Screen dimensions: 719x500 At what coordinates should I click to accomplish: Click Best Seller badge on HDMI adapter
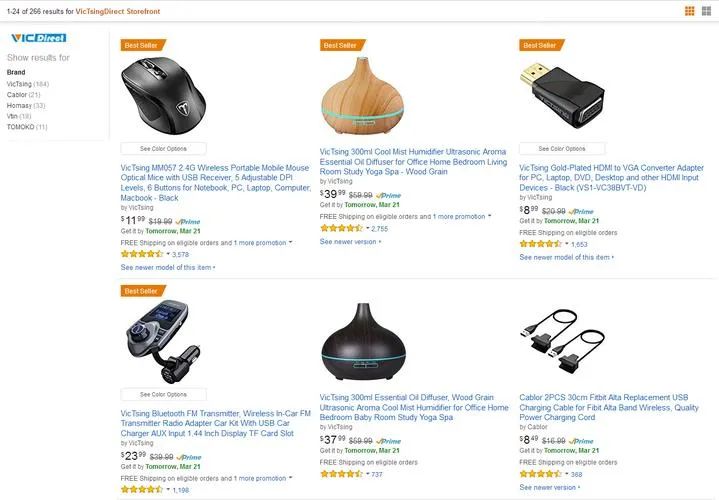click(x=541, y=45)
